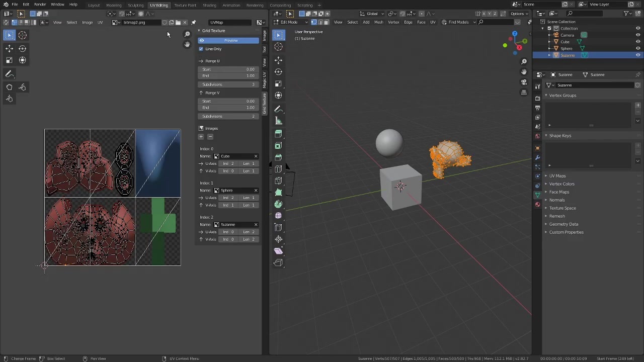This screenshot has width=644, height=362.
Task: Open the Image menu in UV editor
Action: tap(87, 22)
